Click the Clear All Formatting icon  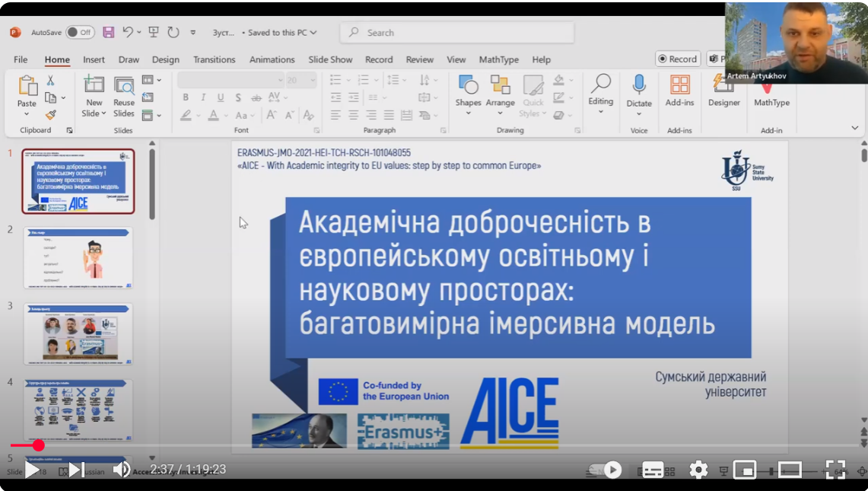[308, 115]
